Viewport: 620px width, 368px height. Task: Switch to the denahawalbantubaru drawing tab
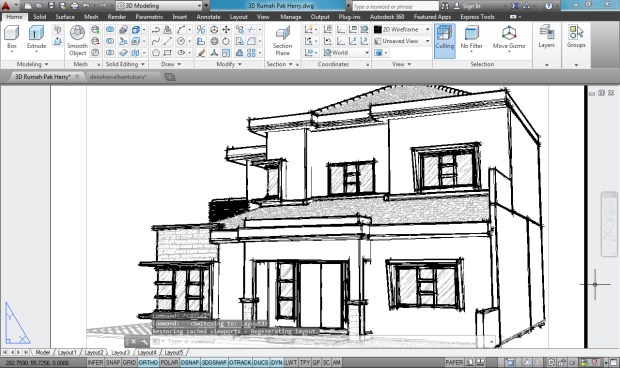pos(118,77)
